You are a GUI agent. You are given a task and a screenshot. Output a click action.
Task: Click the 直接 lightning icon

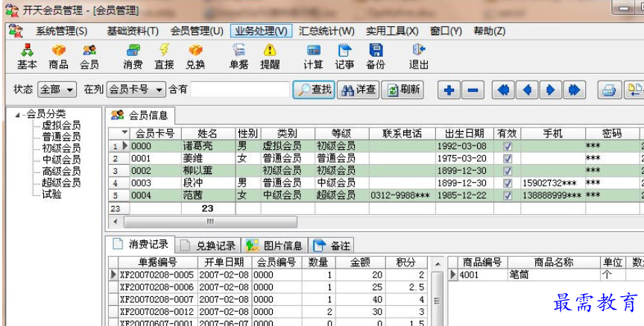click(x=164, y=57)
